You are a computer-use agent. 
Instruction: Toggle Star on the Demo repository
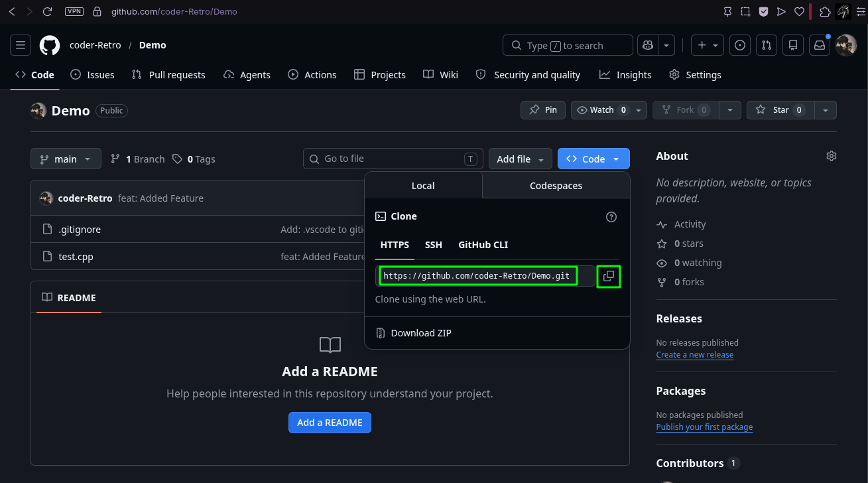pyautogui.click(x=780, y=110)
